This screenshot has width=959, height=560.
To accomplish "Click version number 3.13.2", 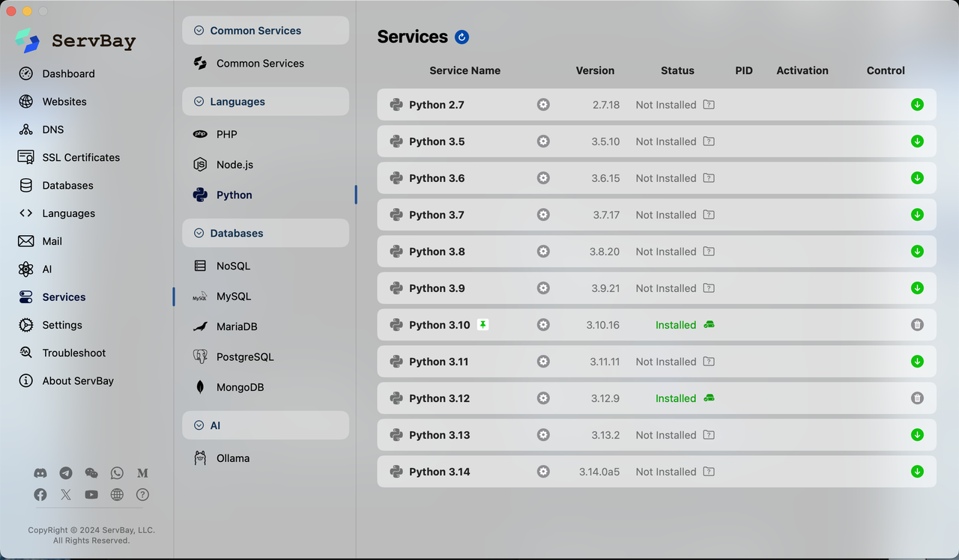I will point(605,435).
